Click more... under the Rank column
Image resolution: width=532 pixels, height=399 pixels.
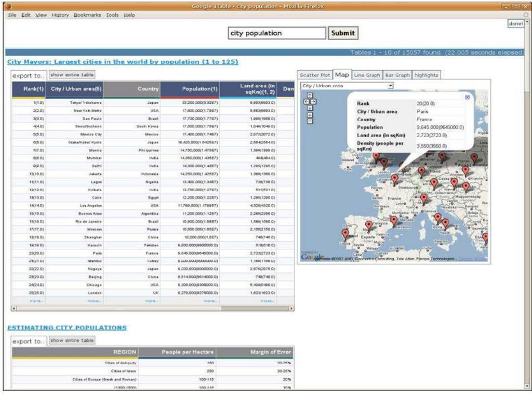[37, 301]
